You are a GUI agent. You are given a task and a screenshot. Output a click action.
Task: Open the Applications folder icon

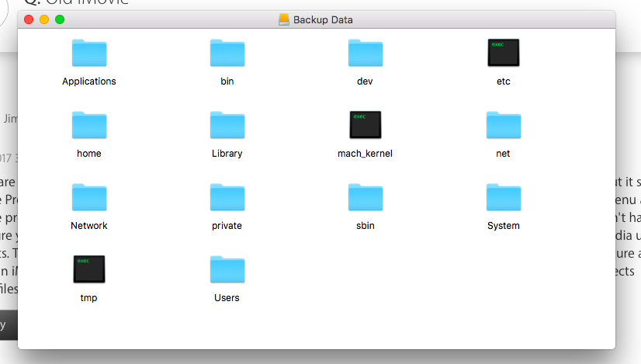click(89, 53)
